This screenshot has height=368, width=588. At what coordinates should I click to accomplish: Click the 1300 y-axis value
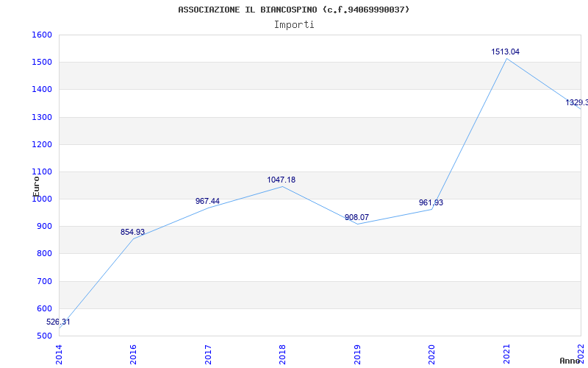[x=42, y=117]
